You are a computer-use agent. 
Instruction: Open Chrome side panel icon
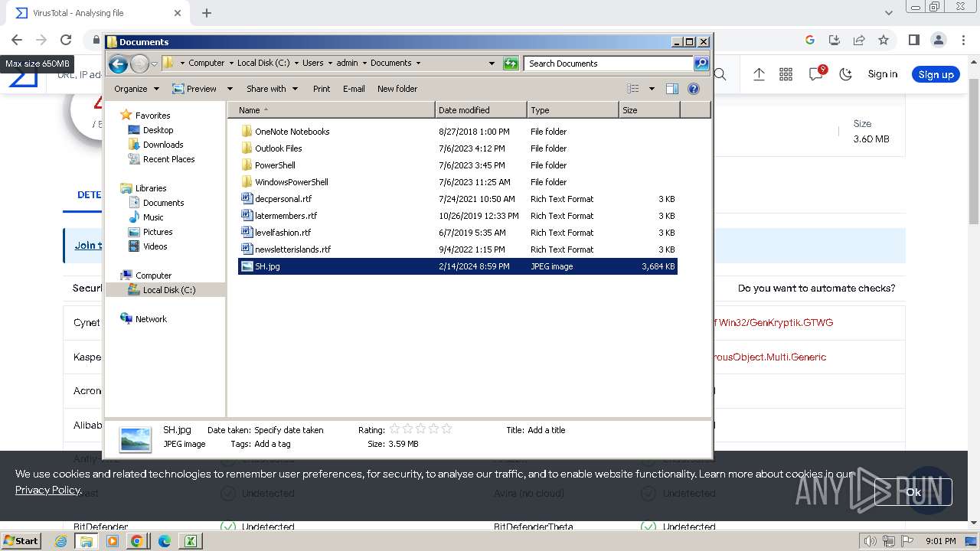(913, 40)
